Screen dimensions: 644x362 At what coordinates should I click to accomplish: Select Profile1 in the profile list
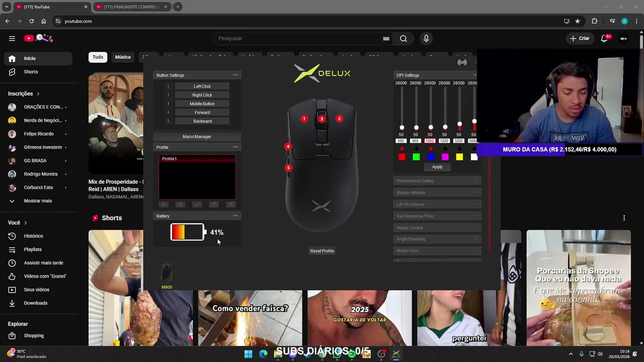click(x=197, y=159)
